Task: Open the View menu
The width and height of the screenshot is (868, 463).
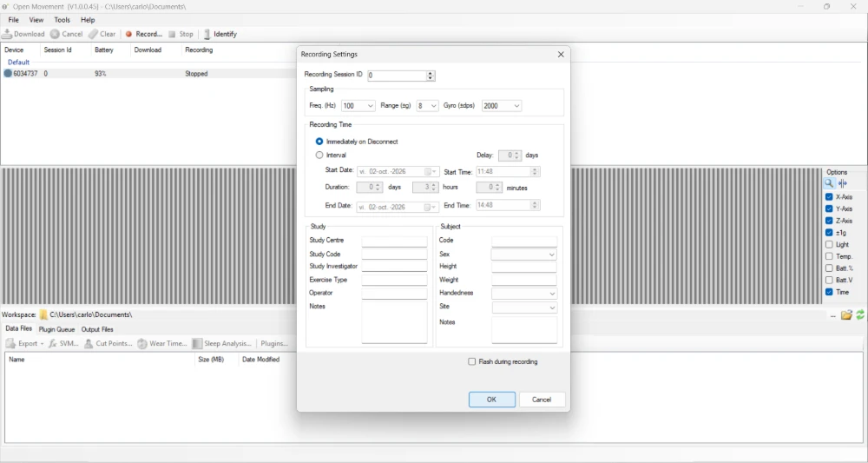Action: click(x=36, y=20)
